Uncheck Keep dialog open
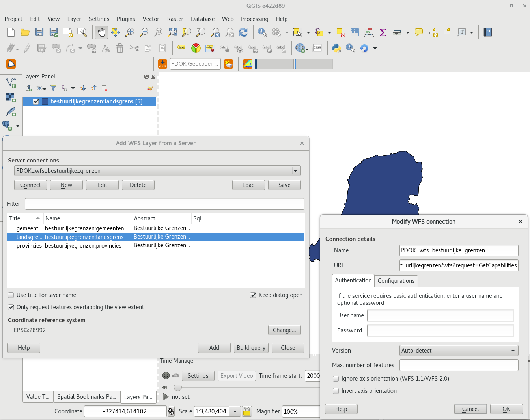Viewport: 530px width, 420px height. pos(253,295)
